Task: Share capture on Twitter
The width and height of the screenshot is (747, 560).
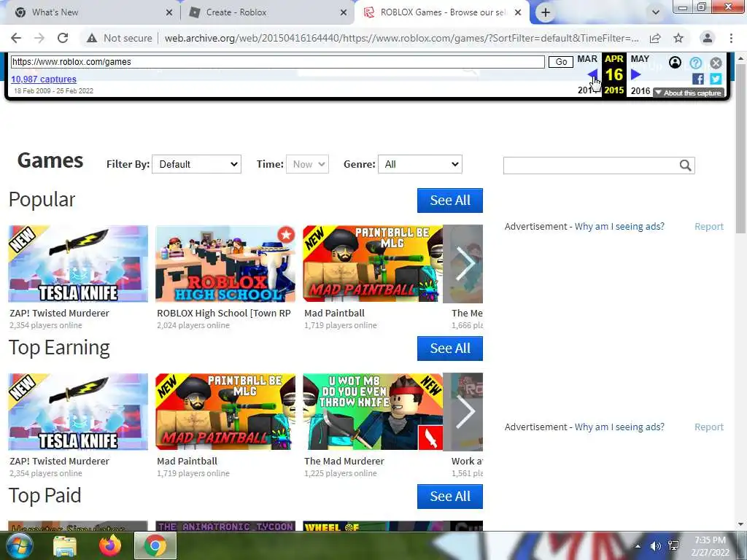Action: pos(716,79)
